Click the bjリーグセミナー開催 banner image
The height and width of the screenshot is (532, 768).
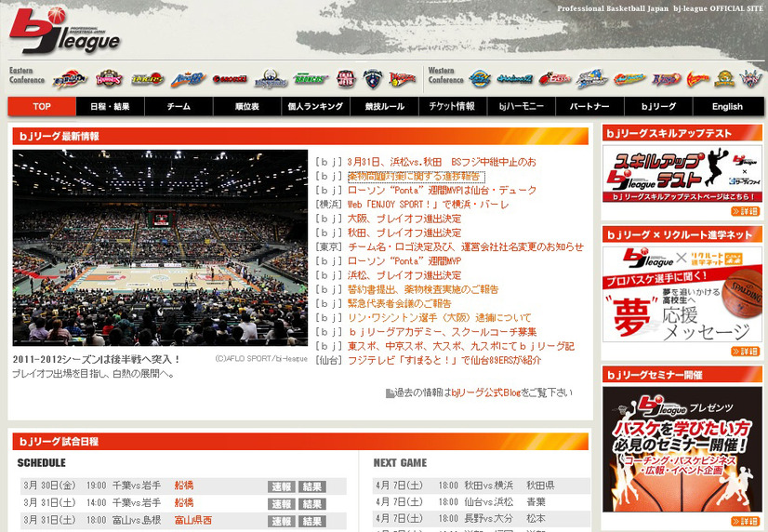[x=682, y=449]
